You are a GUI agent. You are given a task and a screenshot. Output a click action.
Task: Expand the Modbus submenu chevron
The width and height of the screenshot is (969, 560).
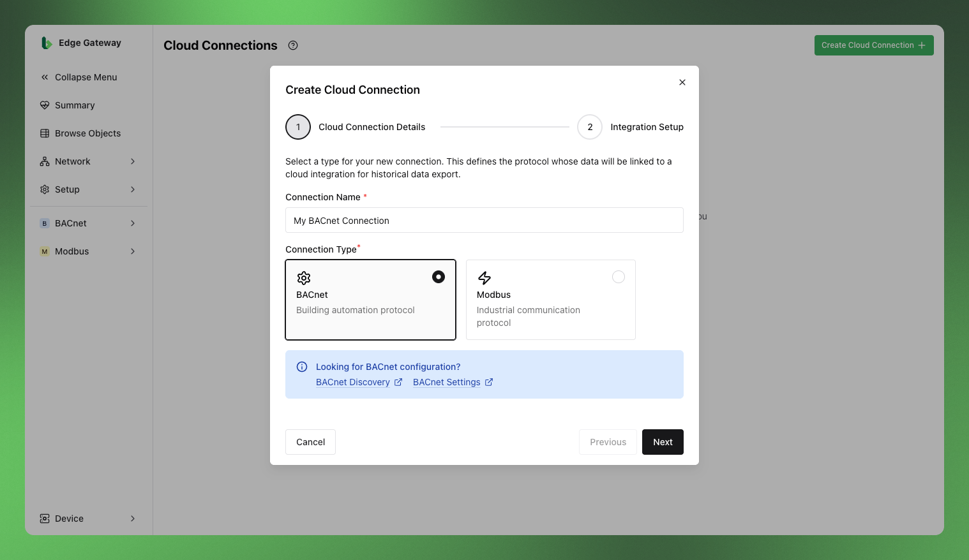[133, 251]
